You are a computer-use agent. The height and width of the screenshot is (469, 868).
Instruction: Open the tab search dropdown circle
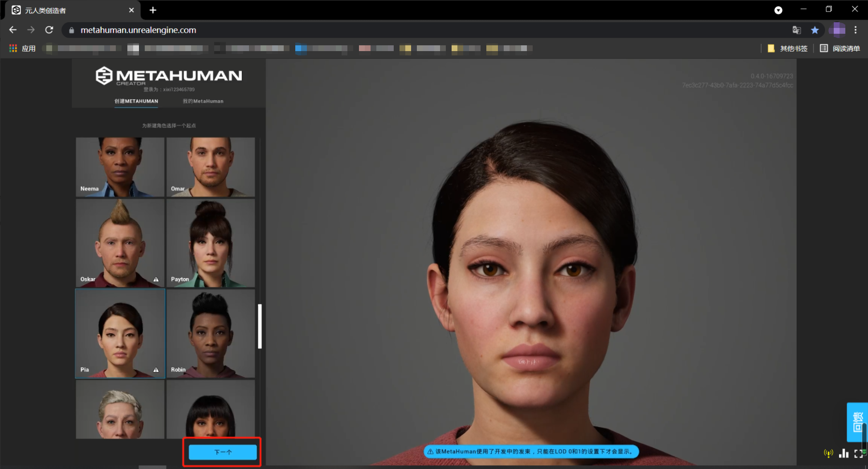(778, 10)
